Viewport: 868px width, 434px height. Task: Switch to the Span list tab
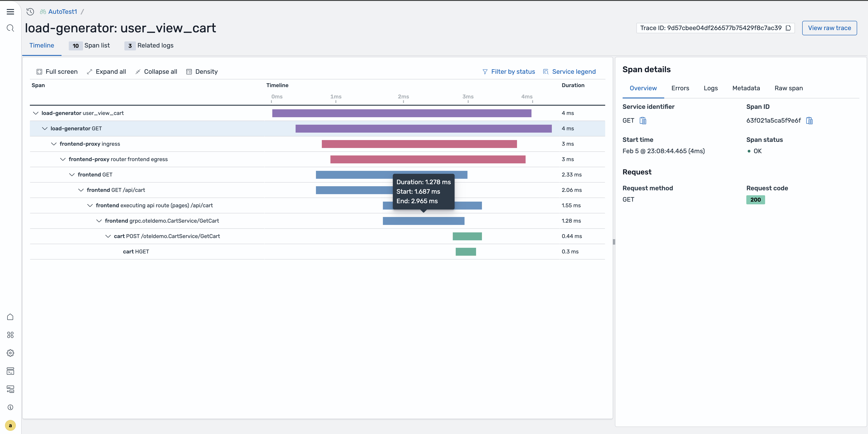(97, 45)
